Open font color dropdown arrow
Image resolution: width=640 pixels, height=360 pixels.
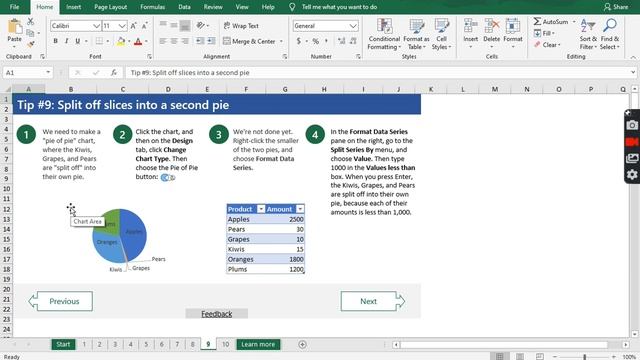(x=146, y=41)
